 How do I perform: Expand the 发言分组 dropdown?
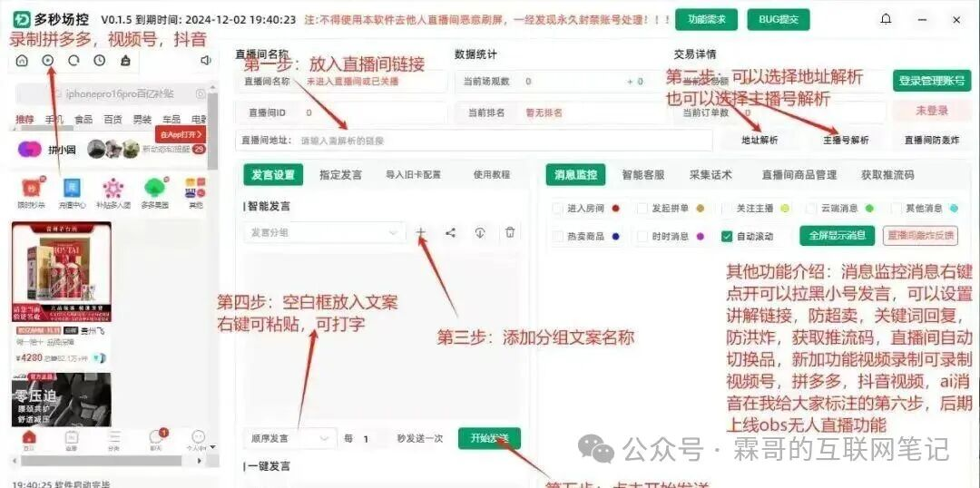(x=324, y=232)
